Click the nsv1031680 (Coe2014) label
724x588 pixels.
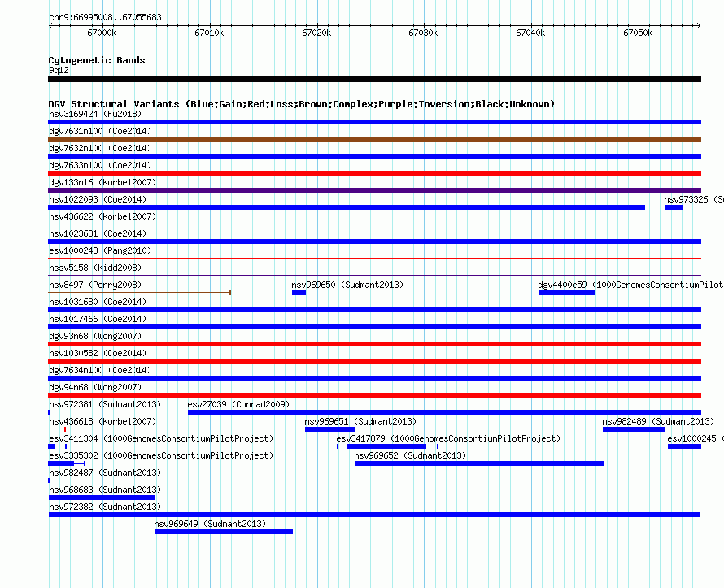point(98,302)
